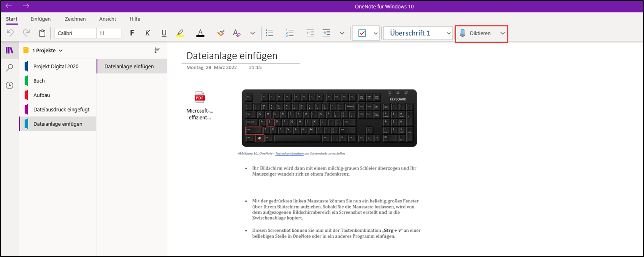Start a numbered list
The width and height of the screenshot is (644, 257).
click(x=290, y=33)
